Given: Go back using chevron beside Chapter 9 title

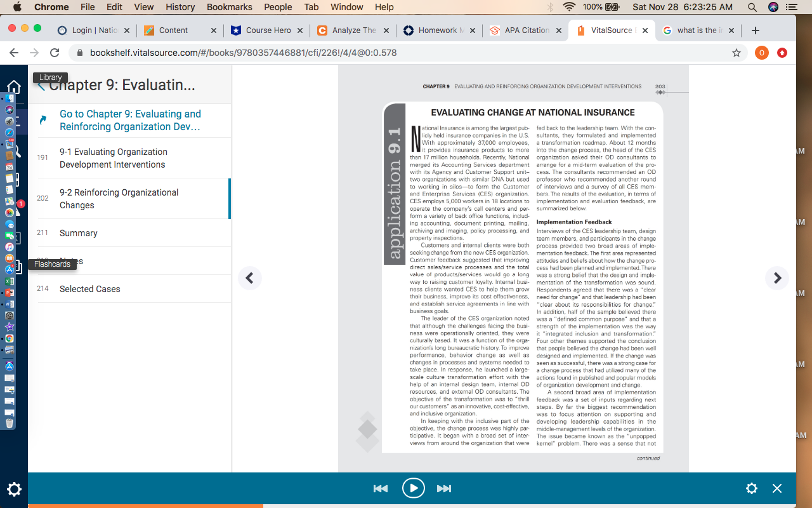Looking at the screenshot, I should tap(41, 86).
